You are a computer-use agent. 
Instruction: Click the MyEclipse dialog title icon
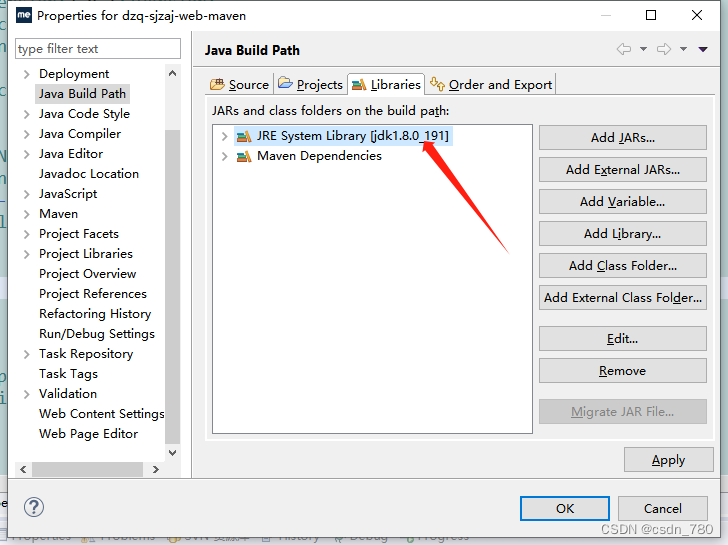(24, 15)
